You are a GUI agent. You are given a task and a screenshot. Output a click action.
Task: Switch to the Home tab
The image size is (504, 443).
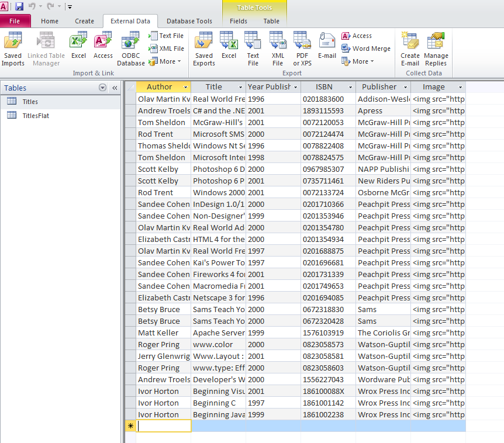[x=50, y=21]
